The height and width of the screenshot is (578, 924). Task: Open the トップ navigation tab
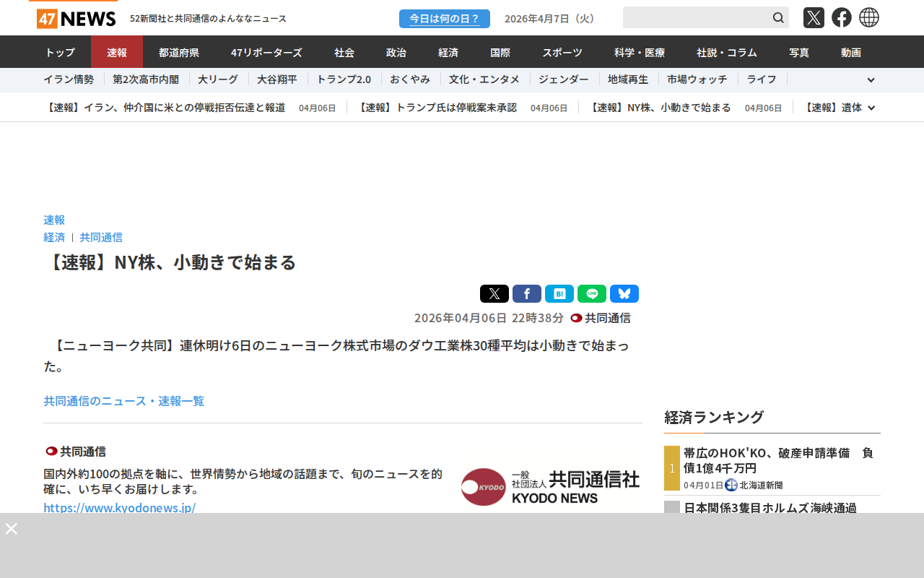(x=60, y=52)
